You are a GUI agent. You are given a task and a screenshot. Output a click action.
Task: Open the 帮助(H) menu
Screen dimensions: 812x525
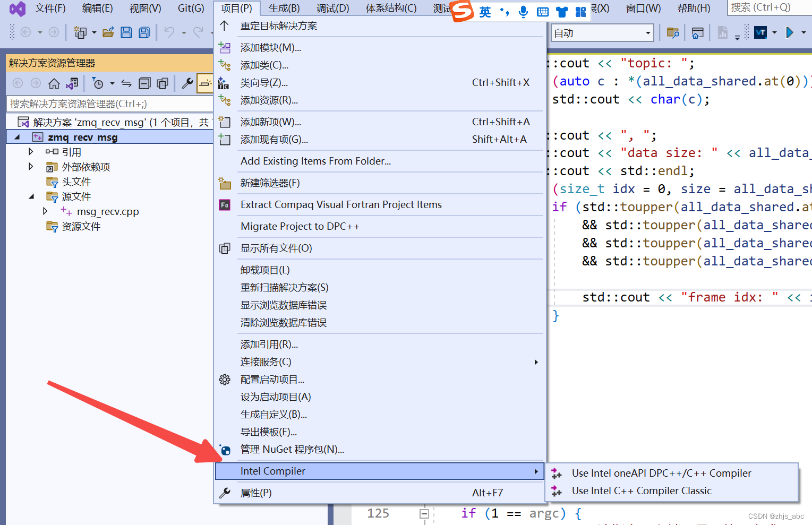click(x=694, y=8)
